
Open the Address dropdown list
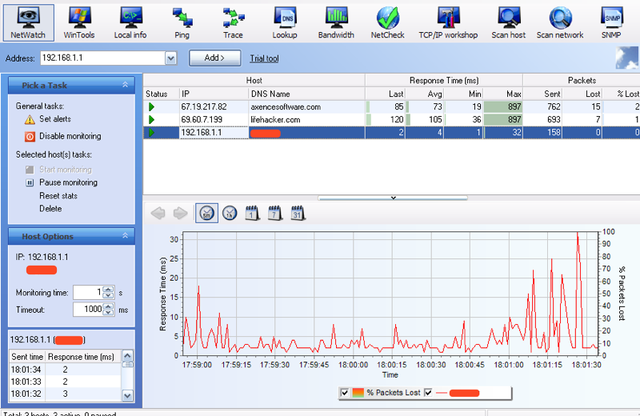click(x=172, y=59)
